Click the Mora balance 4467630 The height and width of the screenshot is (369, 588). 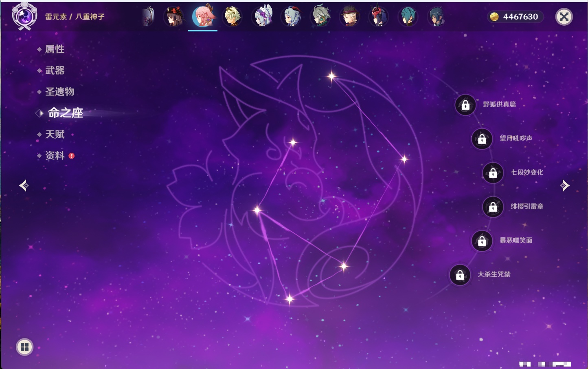click(x=520, y=17)
